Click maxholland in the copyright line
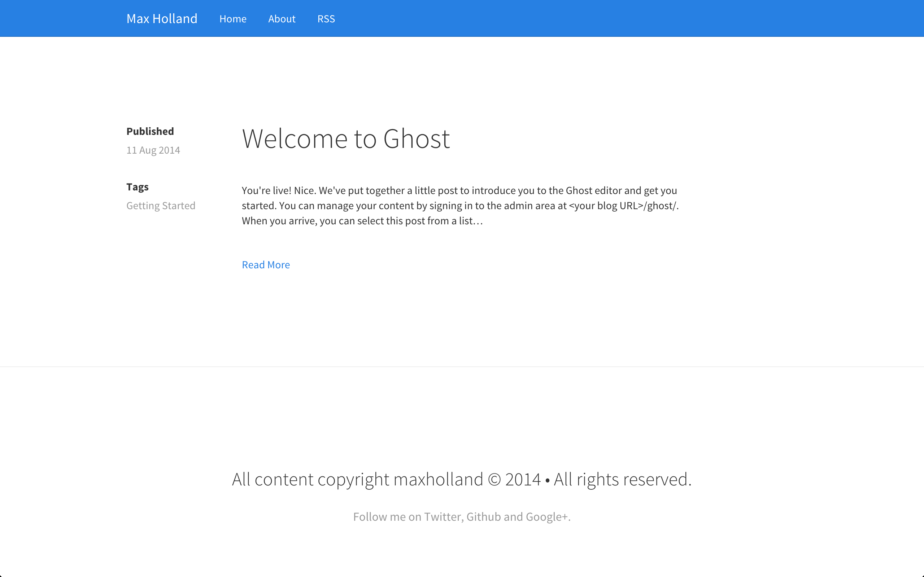The width and height of the screenshot is (924, 577). coord(438,479)
